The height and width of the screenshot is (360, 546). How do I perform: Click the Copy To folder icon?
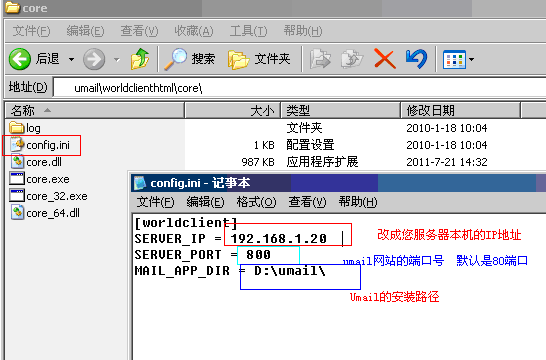point(352,59)
